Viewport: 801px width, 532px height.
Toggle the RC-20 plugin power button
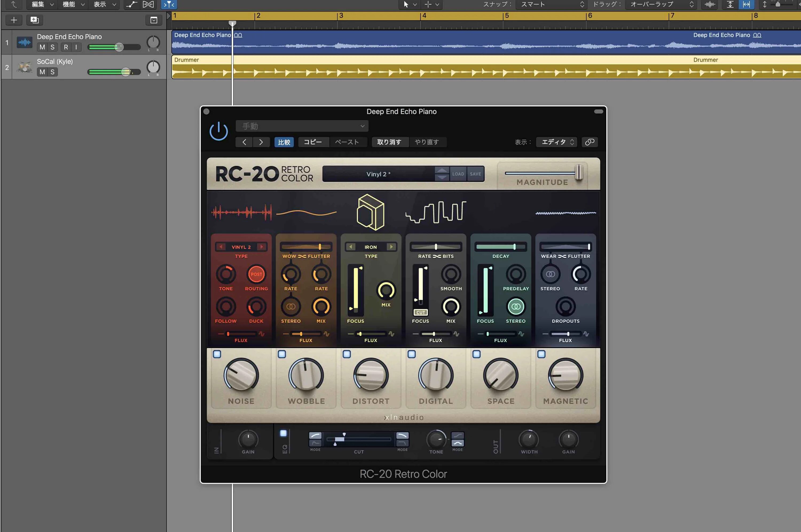pos(218,131)
